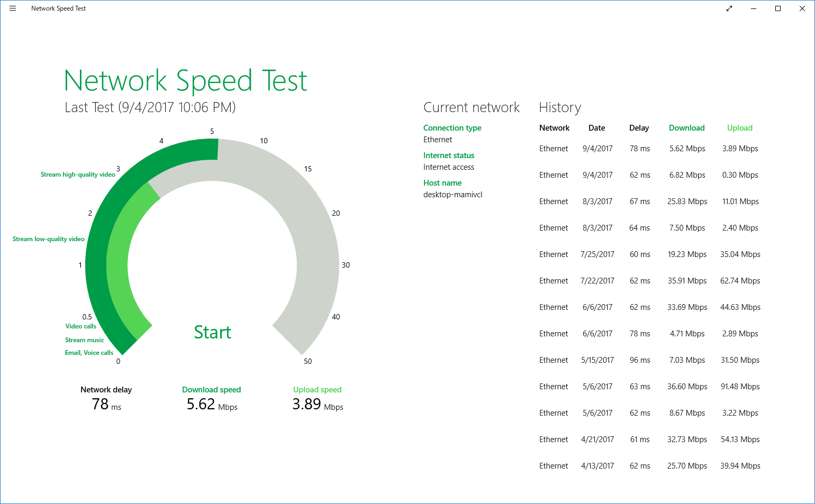Image resolution: width=815 pixels, height=504 pixels.
Task: Click the Connection type label
Action: click(x=452, y=128)
